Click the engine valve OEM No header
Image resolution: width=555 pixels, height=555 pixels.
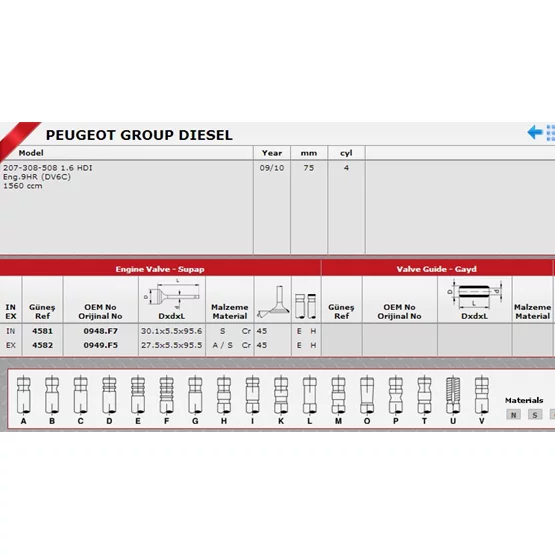pyautogui.click(x=101, y=311)
